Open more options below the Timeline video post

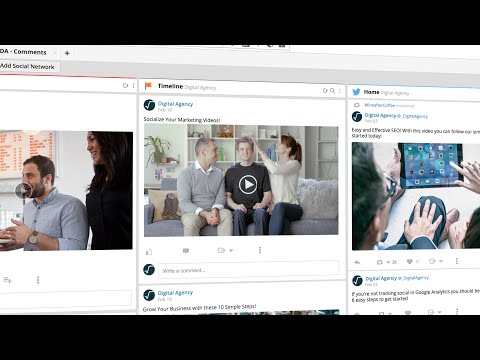[260, 250]
